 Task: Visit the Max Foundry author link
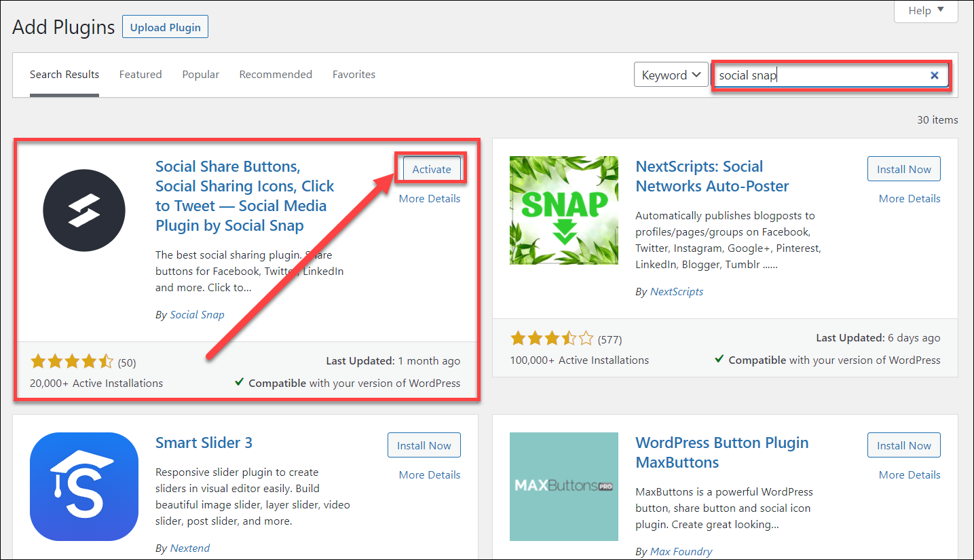pyautogui.click(x=681, y=552)
